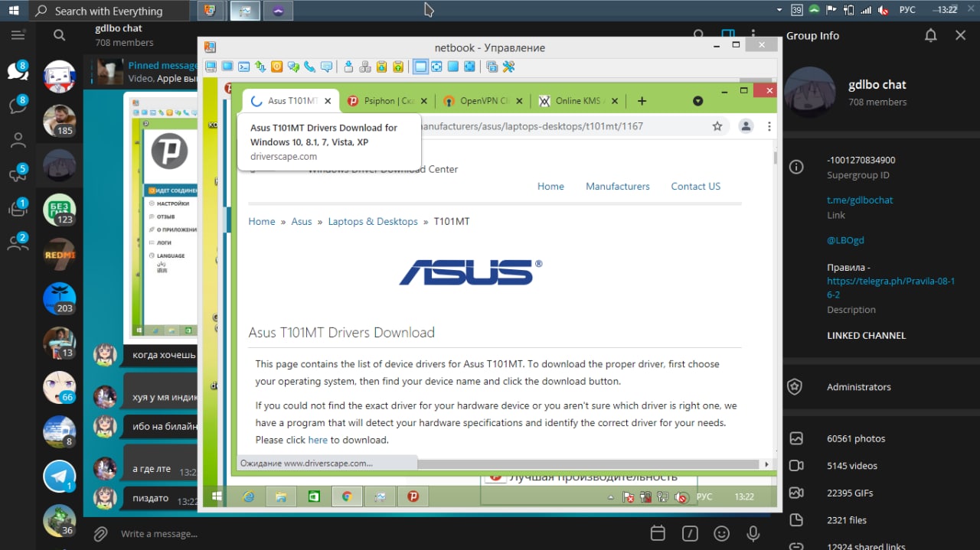Click the file transfer arrows icon in netbook toolbar
This screenshot has height=550, width=980.
(260, 67)
